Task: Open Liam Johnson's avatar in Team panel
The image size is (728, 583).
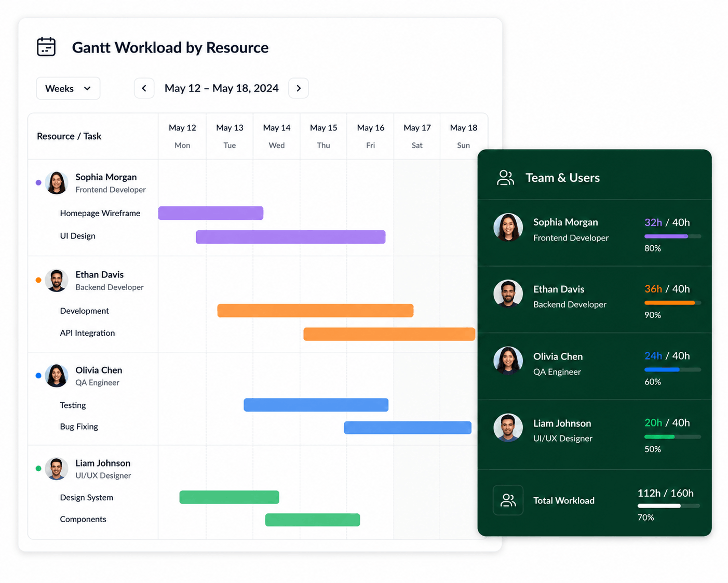Action: point(508,428)
